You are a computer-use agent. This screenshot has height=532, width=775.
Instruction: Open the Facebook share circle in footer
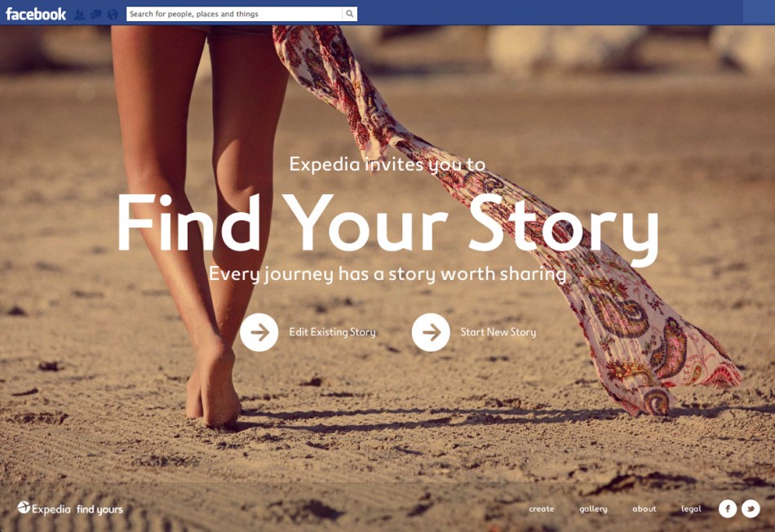pos(728,508)
